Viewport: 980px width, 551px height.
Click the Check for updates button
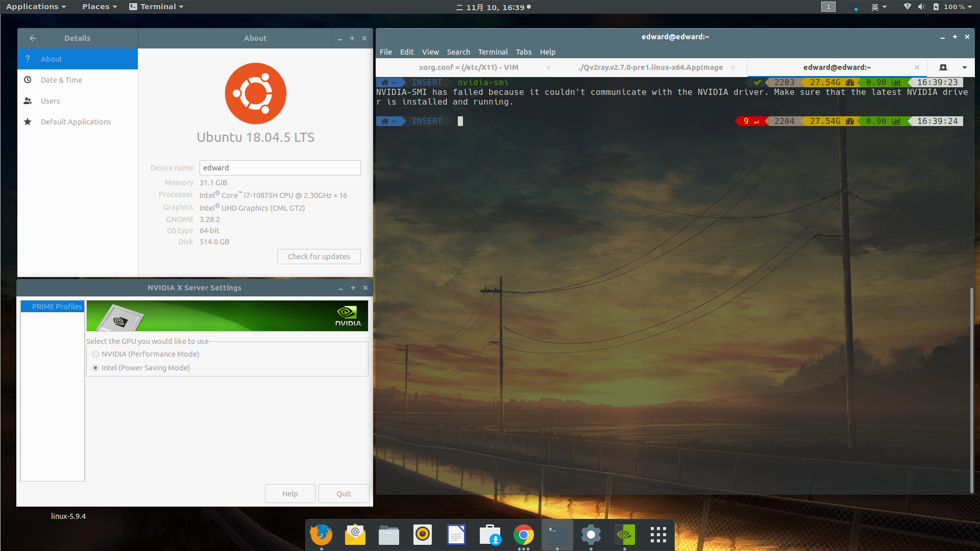(x=318, y=256)
